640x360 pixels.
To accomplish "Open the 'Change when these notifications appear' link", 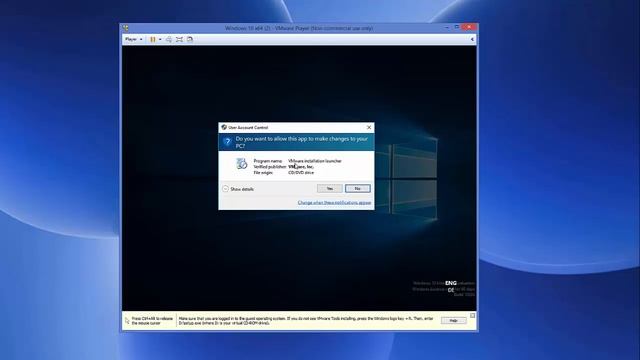I will click(x=334, y=202).
